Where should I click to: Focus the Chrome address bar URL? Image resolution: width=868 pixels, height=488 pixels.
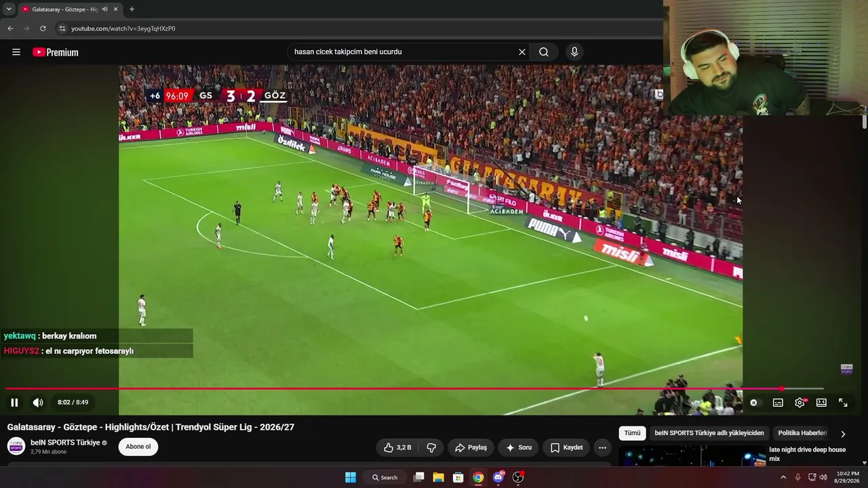point(123,28)
